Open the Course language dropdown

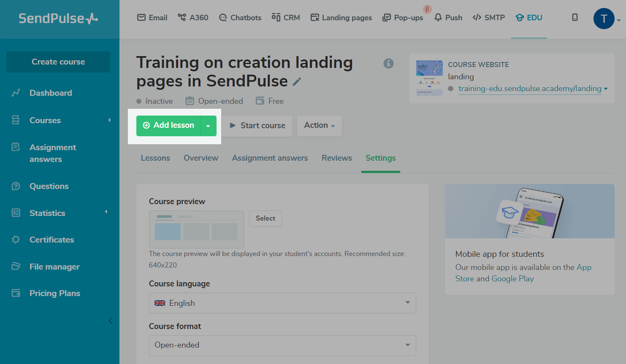(282, 303)
